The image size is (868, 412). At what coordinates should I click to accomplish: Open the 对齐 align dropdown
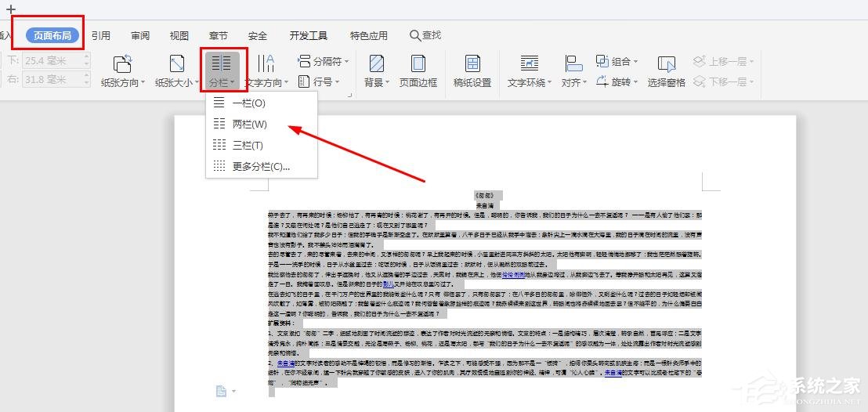click(573, 71)
